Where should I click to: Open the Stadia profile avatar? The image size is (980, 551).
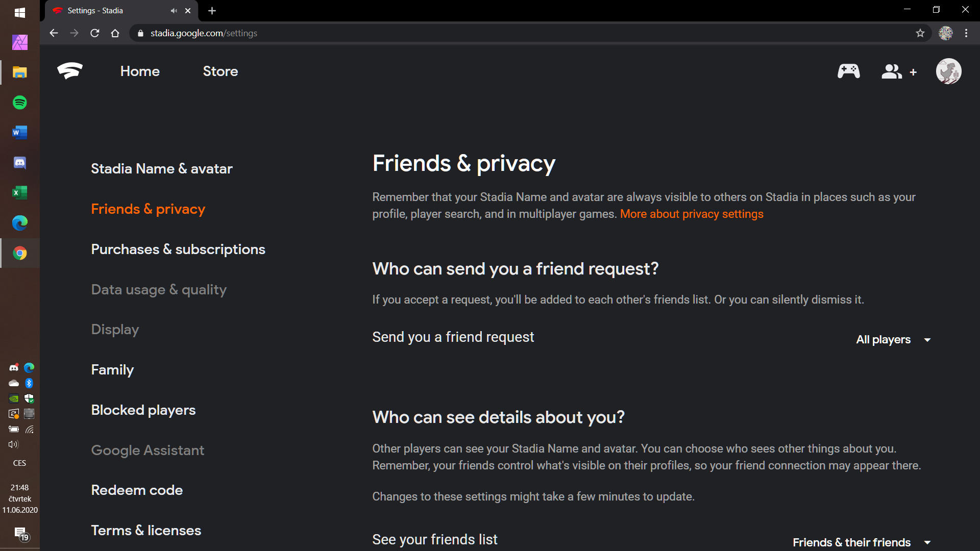[948, 71]
